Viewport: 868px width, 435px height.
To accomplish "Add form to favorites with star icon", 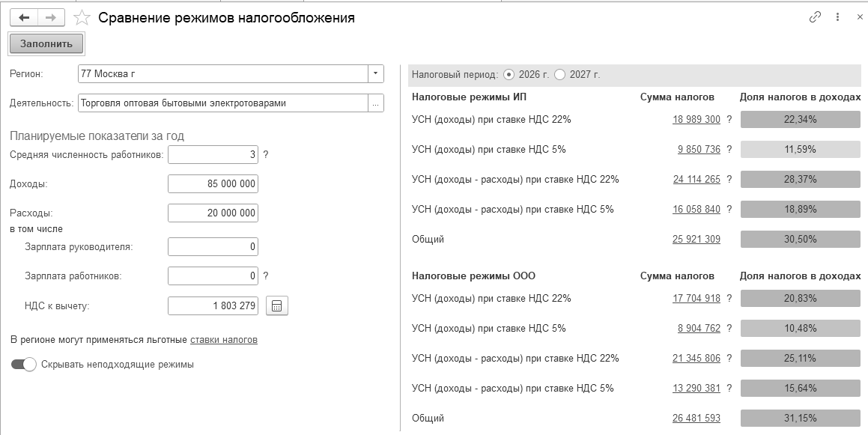I will pyautogui.click(x=85, y=18).
